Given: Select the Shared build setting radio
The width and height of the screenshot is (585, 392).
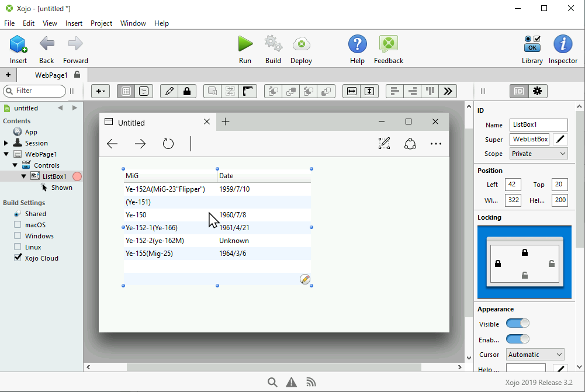Looking at the screenshot, I should (x=17, y=214).
